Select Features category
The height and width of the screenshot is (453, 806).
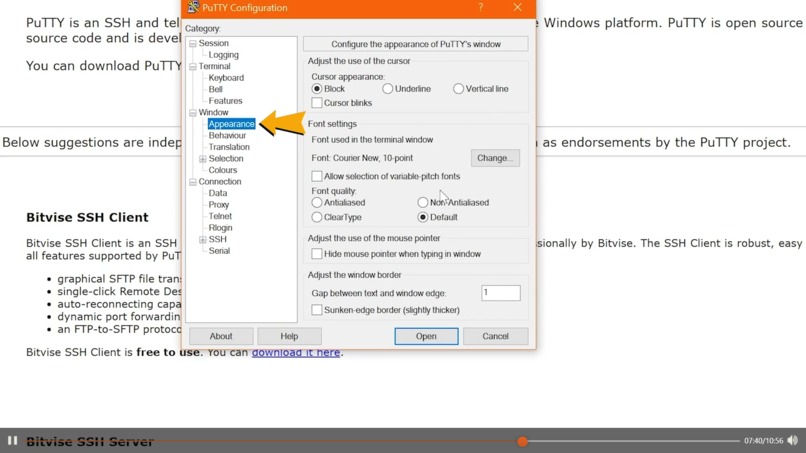(x=225, y=101)
